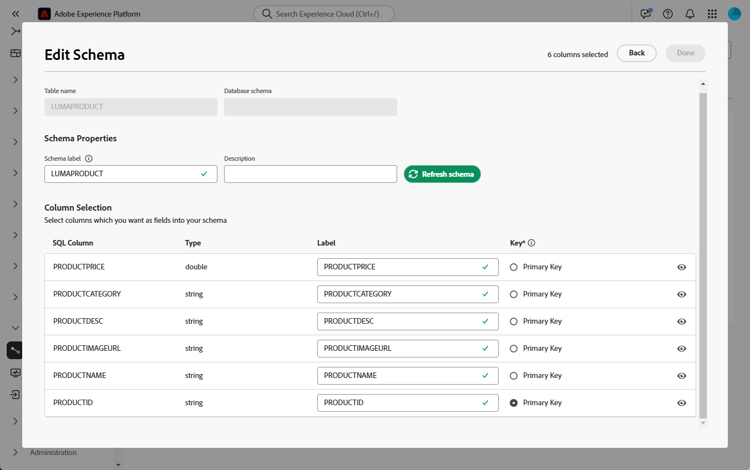Open the notifications bell icon
The height and width of the screenshot is (470, 750).
pyautogui.click(x=690, y=14)
